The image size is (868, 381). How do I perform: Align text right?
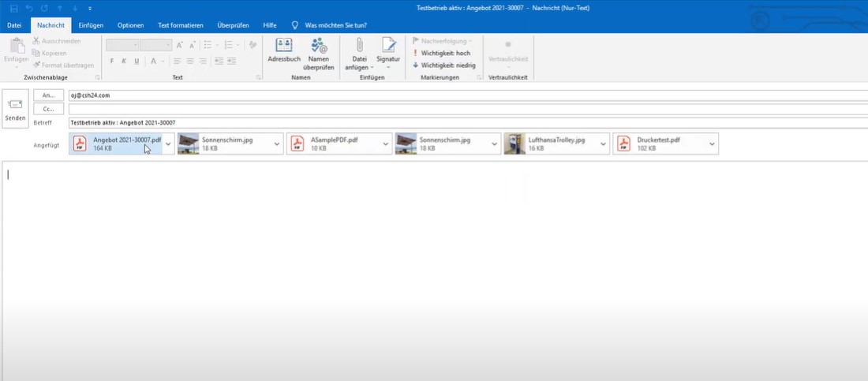coord(203,61)
